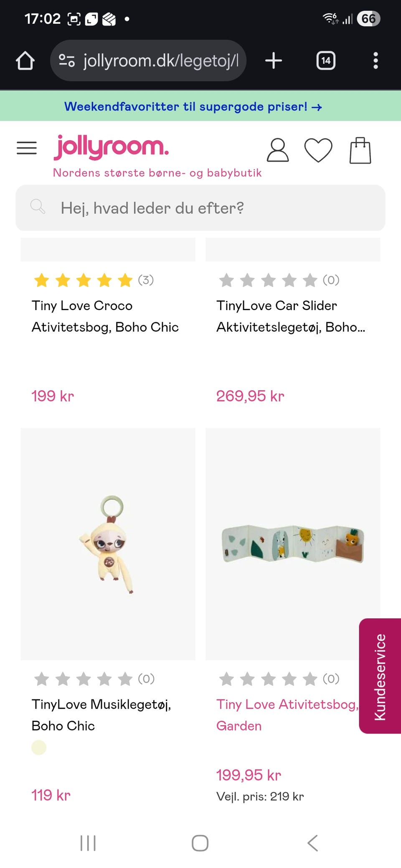401x868 pixels.
Task: Open the Kundeservice side tab
Action: tap(380, 676)
